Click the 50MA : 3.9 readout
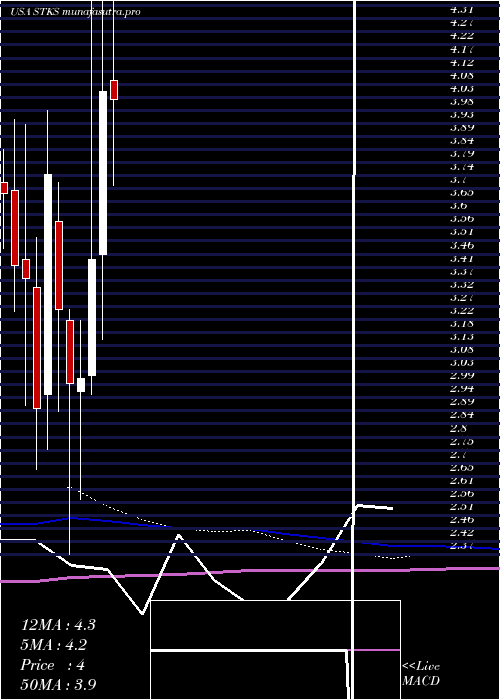500x700 pixels. point(58,684)
